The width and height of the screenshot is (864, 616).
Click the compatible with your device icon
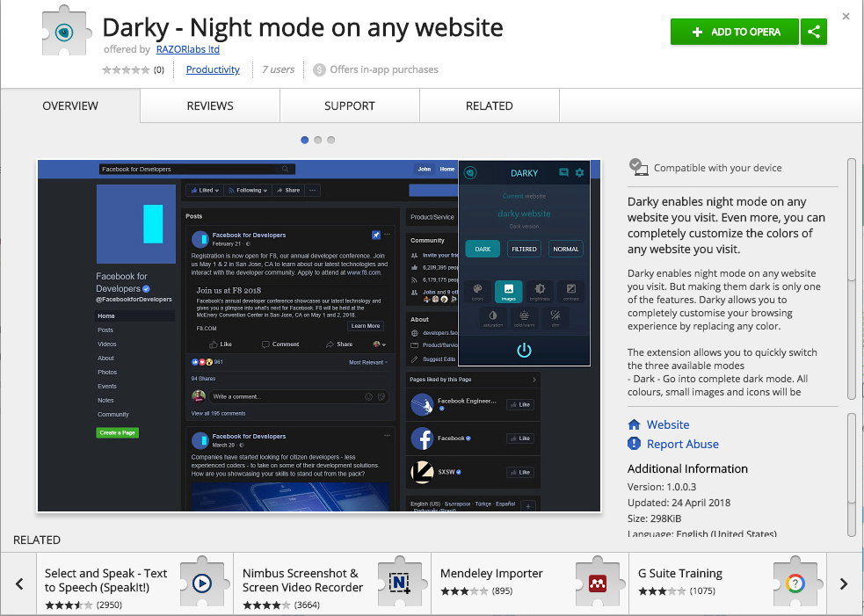coord(638,168)
